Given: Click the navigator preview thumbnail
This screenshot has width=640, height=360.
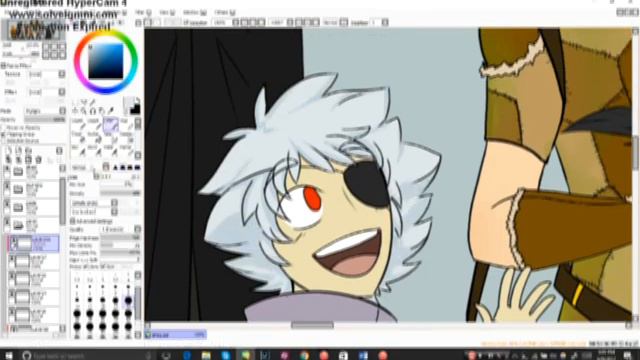Looking at the screenshot, I should [33, 30].
